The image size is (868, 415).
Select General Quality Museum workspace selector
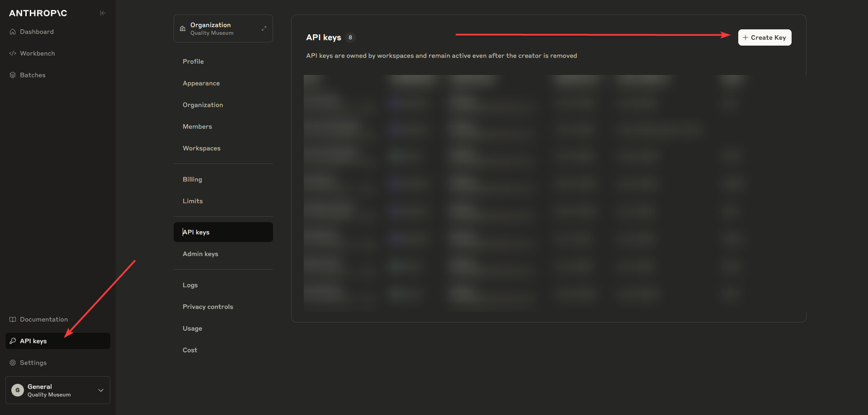[x=58, y=390]
